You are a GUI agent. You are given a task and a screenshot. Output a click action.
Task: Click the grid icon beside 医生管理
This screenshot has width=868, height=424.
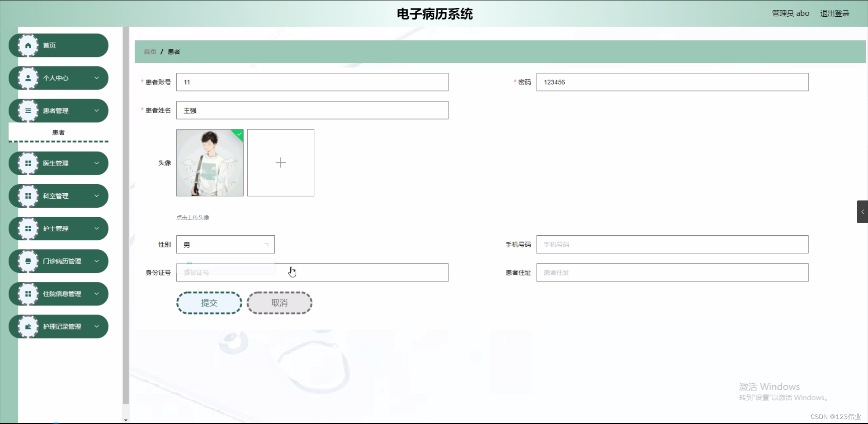point(28,163)
